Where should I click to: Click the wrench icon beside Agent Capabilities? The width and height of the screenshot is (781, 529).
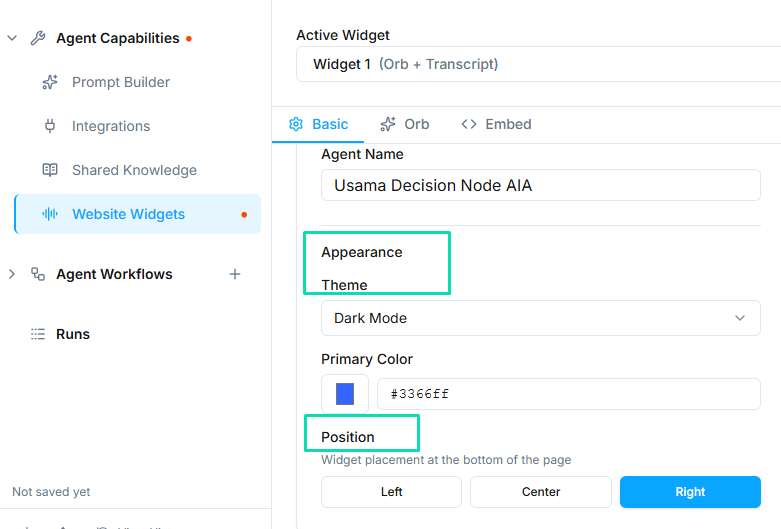[x=38, y=38]
